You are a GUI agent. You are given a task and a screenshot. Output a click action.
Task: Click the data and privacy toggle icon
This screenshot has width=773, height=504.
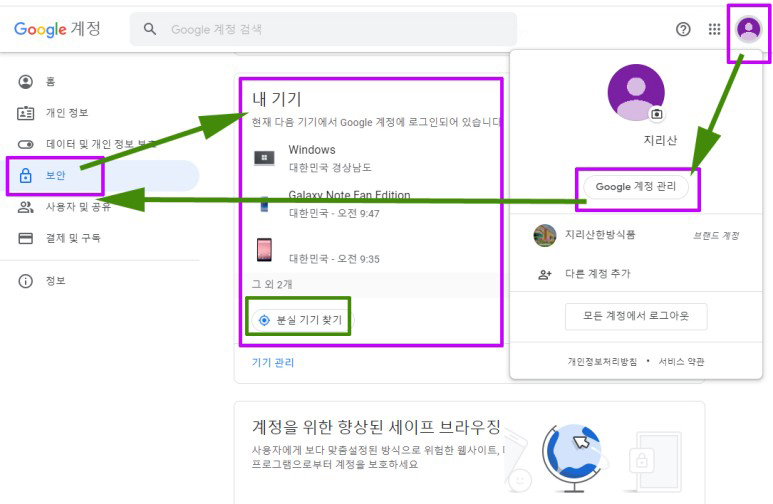click(26, 144)
